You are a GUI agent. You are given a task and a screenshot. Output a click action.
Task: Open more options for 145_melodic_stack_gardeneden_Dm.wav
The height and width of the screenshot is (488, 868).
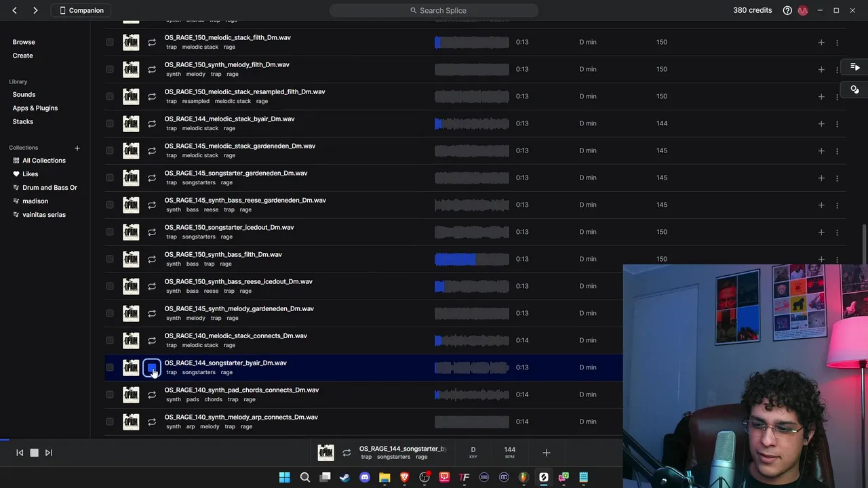837,150
